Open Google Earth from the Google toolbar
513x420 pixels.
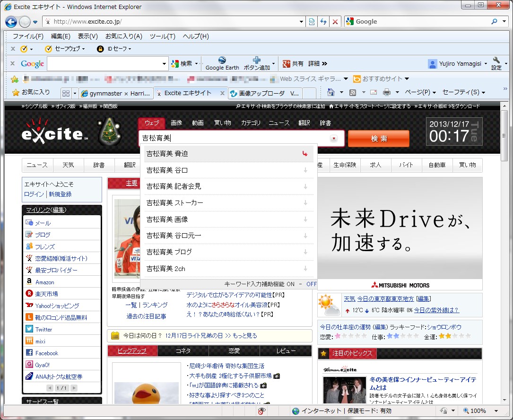click(222, 63)
